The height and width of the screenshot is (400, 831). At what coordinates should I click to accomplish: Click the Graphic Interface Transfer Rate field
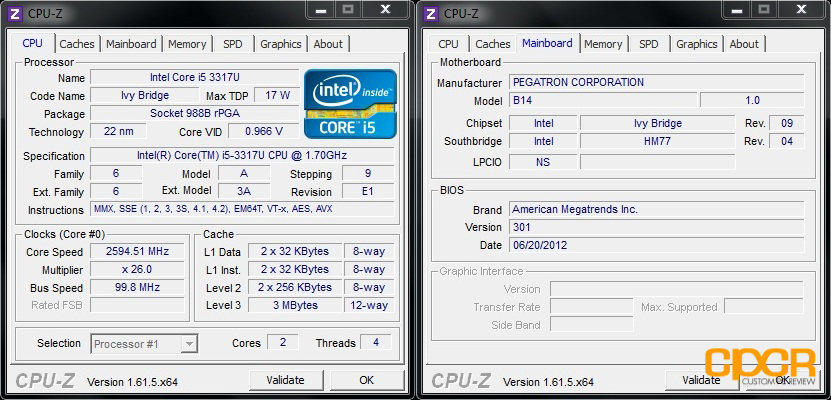click(x=591, y=306)
